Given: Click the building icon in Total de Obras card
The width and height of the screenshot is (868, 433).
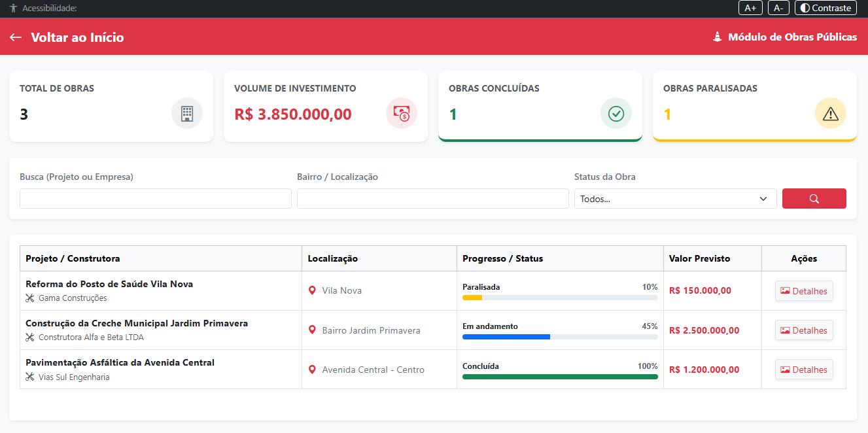Looking at the screenshot, I should [187, 114].
